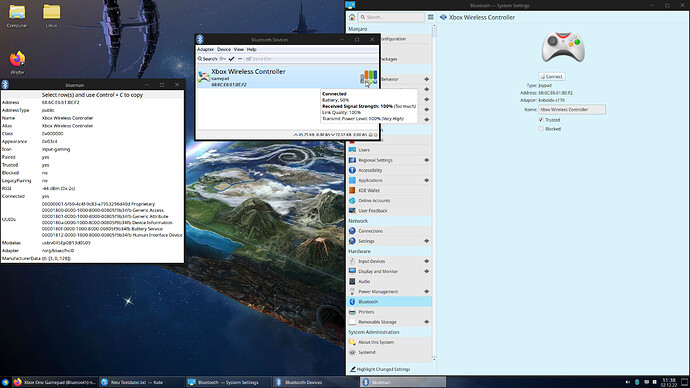Open Regional Settings in sidebar

tap(389, 160)
